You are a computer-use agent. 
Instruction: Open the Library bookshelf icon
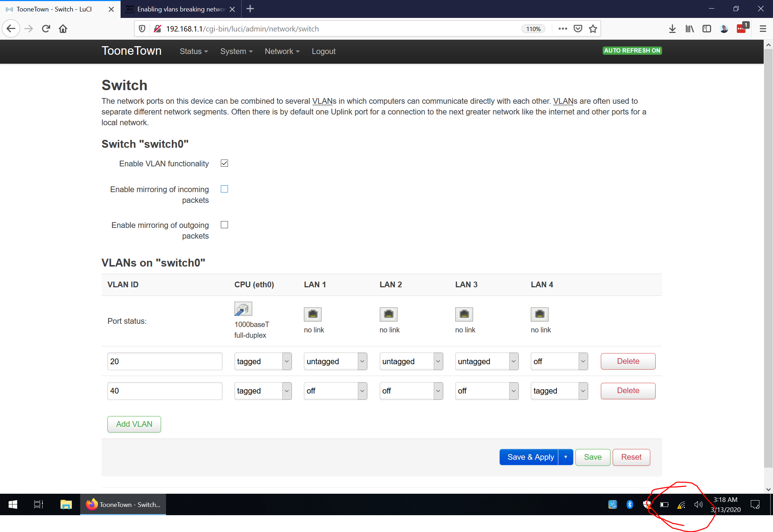(690, 29)
